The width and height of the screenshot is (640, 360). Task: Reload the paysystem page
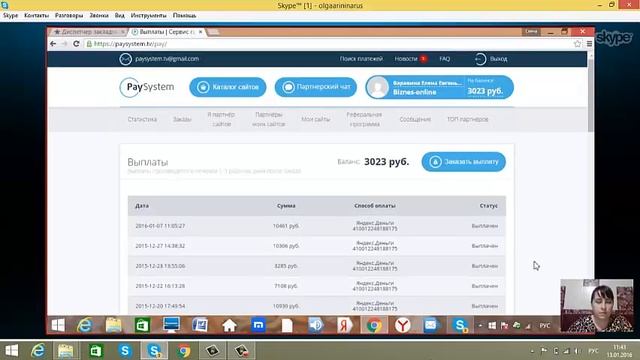(76, 44)
